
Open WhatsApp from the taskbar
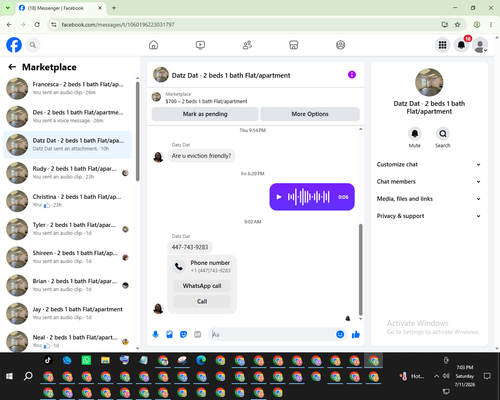tap(86, 360)
